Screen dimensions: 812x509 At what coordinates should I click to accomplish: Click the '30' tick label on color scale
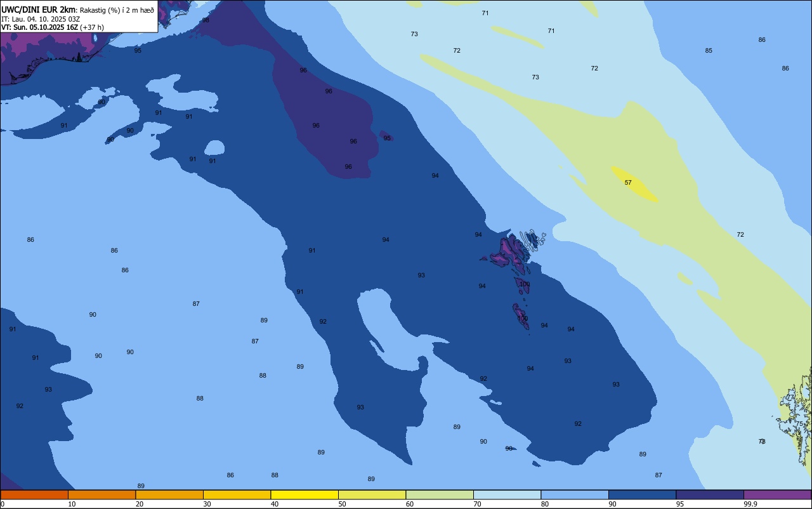pos(207,504)
